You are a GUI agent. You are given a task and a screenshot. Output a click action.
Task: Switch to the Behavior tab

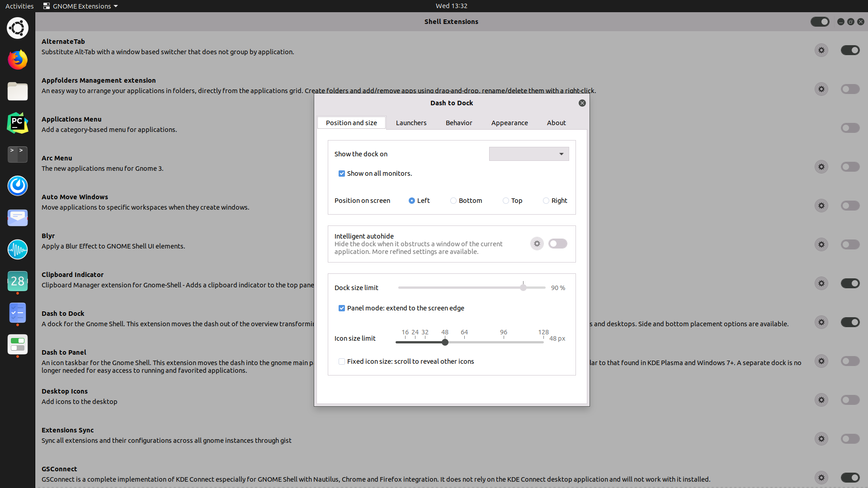pyautogui.click(x=459, y=123)
